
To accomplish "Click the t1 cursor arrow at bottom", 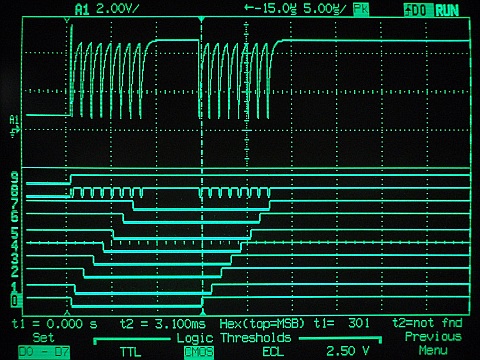I will 67,313.
